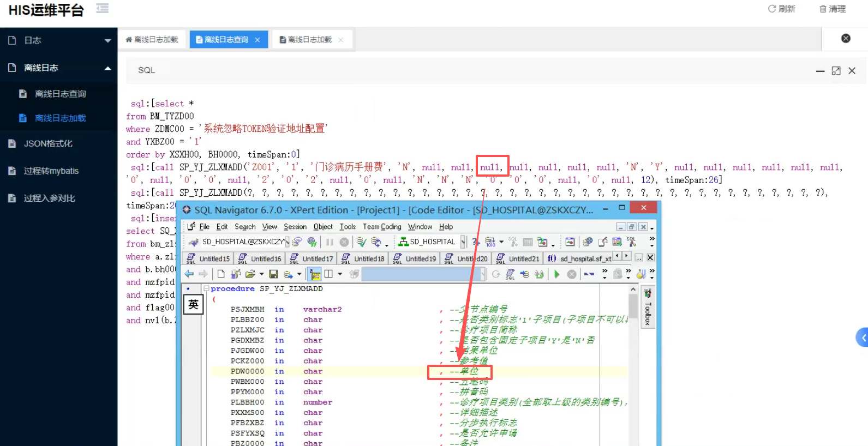Click the New blank document icon
The width and height of the screenshot is (868, 446).
click(221, 274)
